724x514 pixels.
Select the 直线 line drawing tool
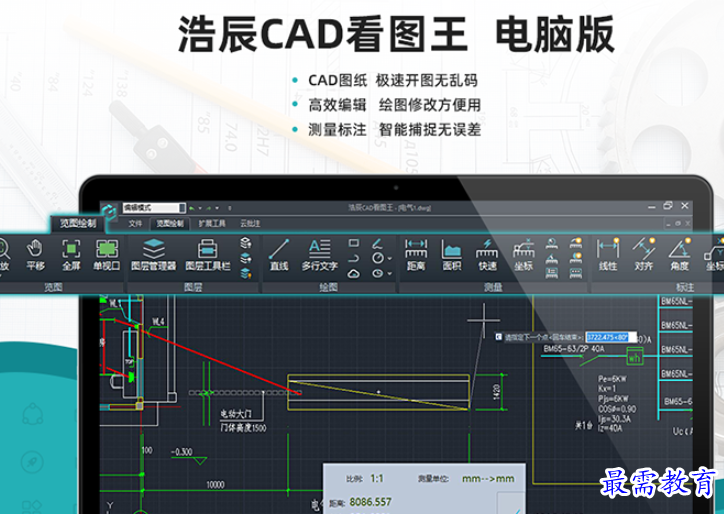coord(279,254)
